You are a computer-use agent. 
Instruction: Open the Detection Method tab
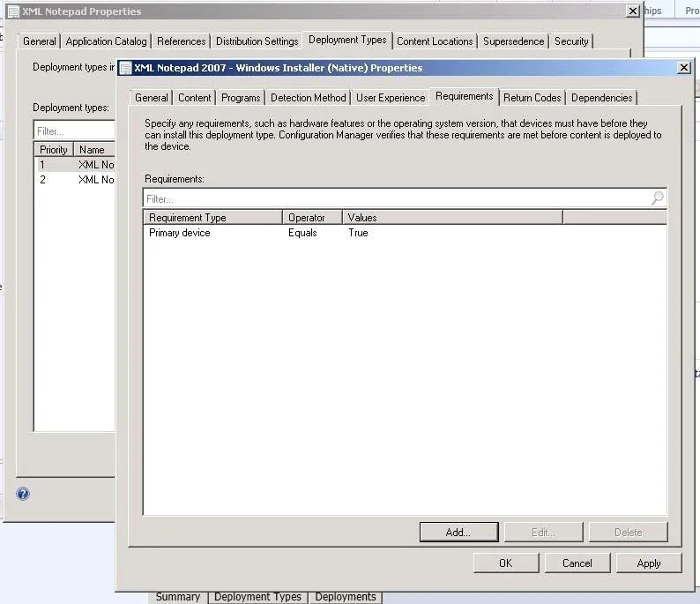308,98
